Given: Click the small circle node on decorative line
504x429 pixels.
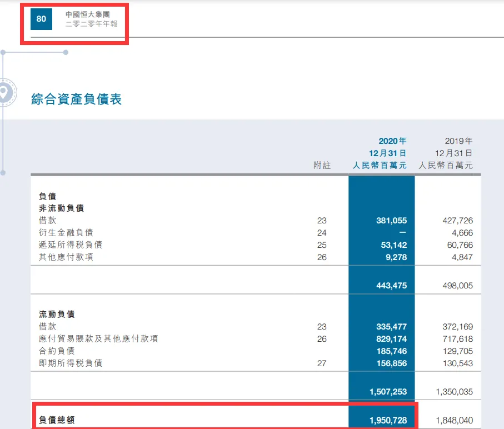Looking at the screenshot, I should (66, 53).
